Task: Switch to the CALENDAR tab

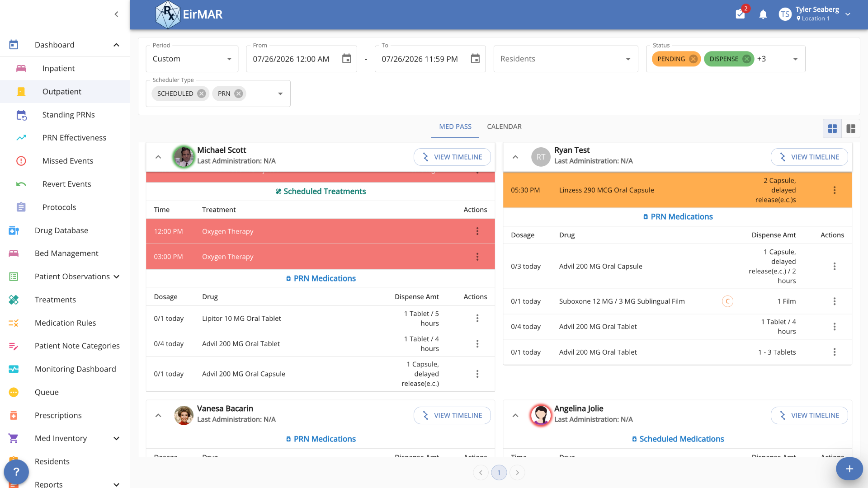Action: (504, 127)
